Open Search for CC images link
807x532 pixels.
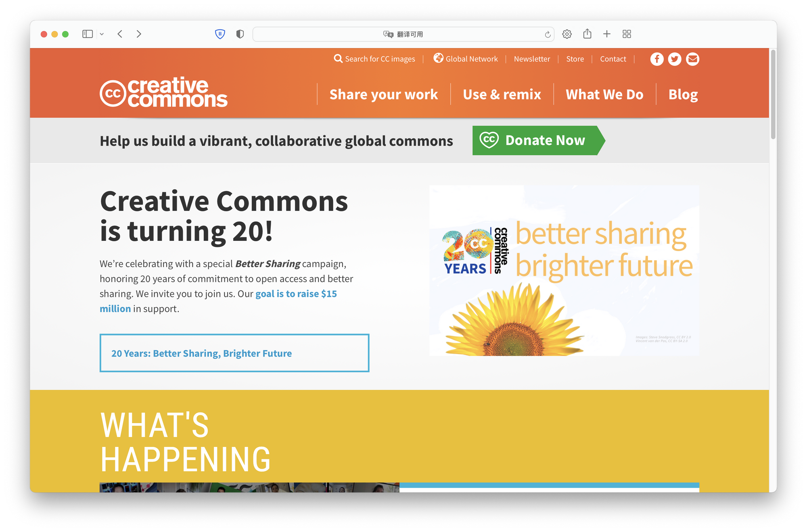[380, 59]
